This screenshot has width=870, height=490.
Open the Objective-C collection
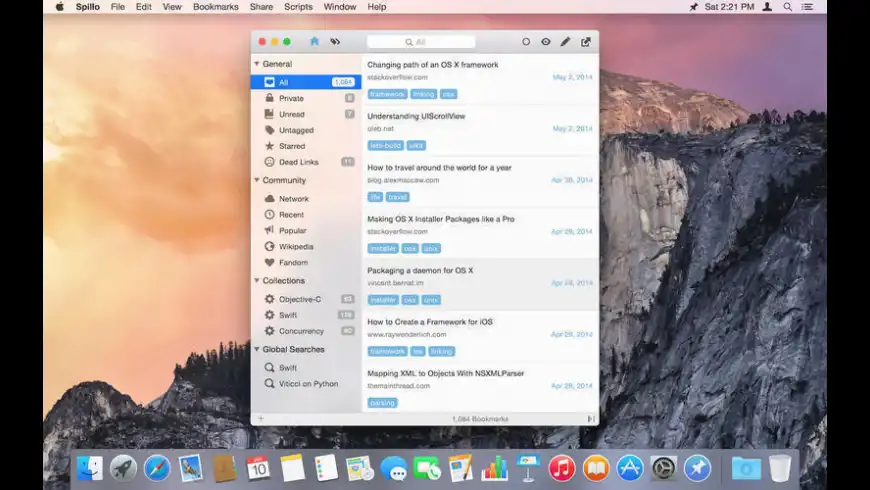300,299
